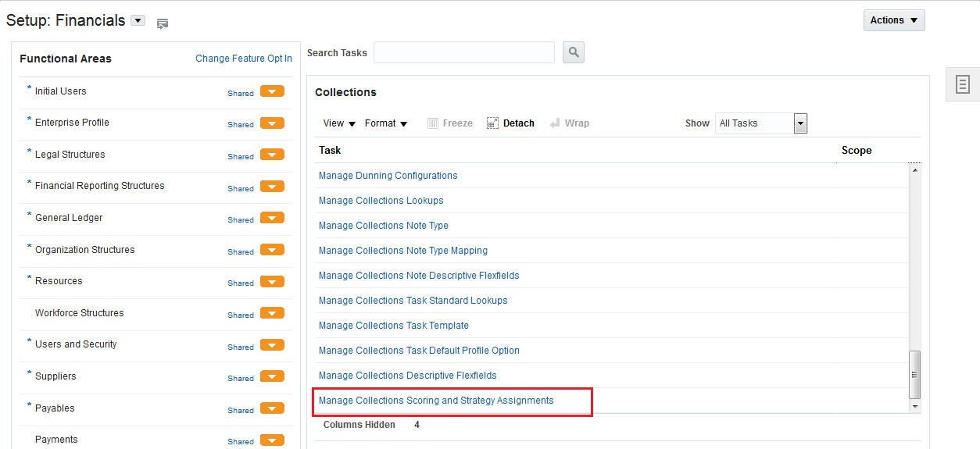The image size is (980, 449).
Task: Select the Payables functional area
Action: (x=55, y=408)
